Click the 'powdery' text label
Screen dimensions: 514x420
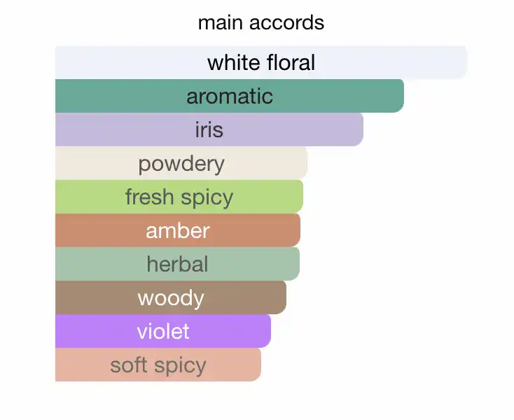[x=181, y=164]
